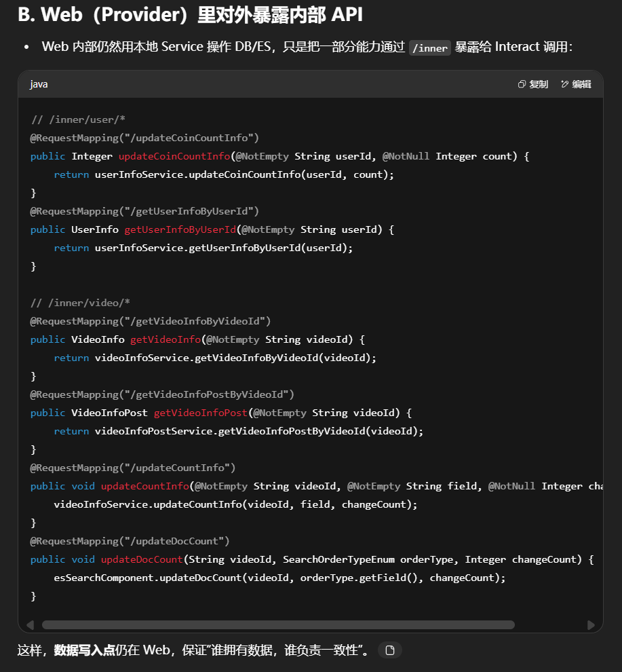Click the "java" language label
Viewport: 622px width, 672px height.
tap(39, 84)
